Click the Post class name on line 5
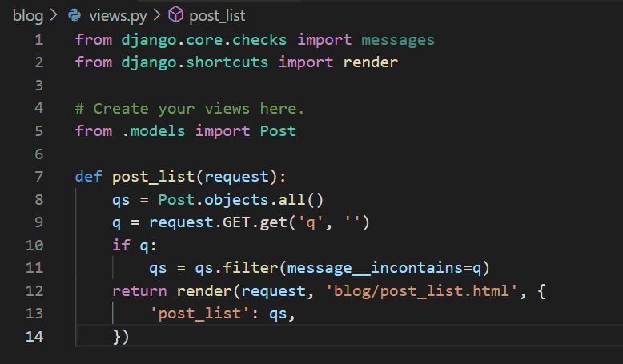Viewport: 623px width, 364px height. pyautogui.click(x=278, y=131)
